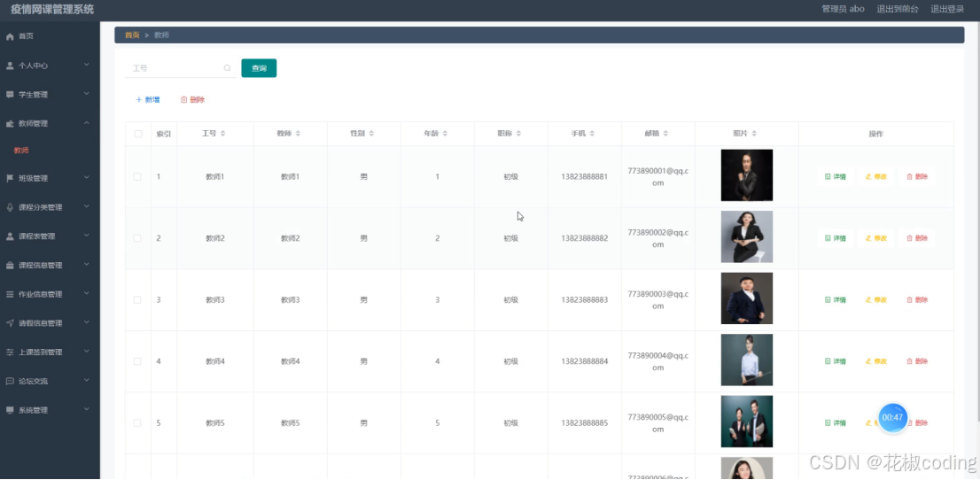This screenshot has width=980, height=480.
Task: Open the photo thumbnail of 教师3
Action: point(747,298)
